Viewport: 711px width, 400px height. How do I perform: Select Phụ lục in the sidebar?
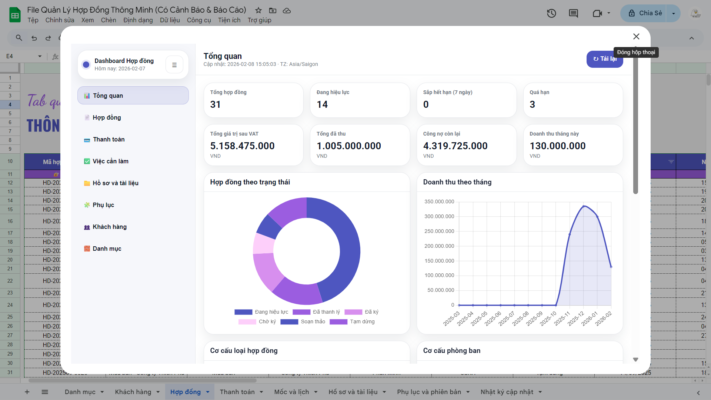click(103, 205)
